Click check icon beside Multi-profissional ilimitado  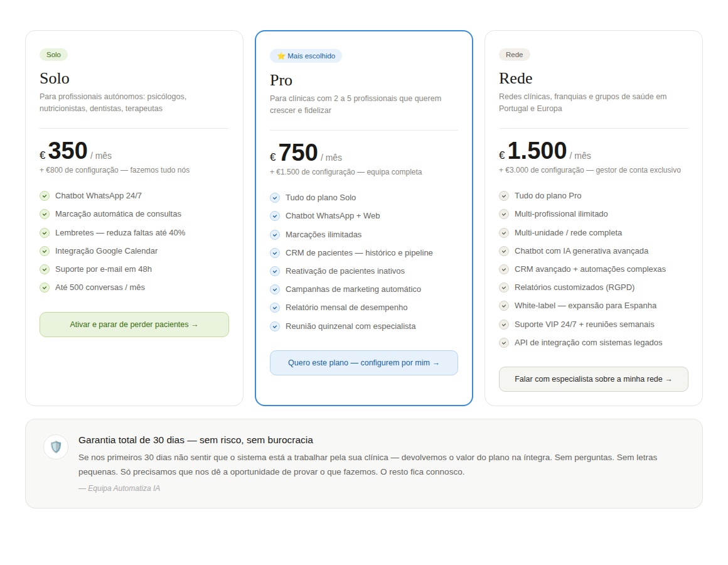pyautogui.click(x=504, y=214)
